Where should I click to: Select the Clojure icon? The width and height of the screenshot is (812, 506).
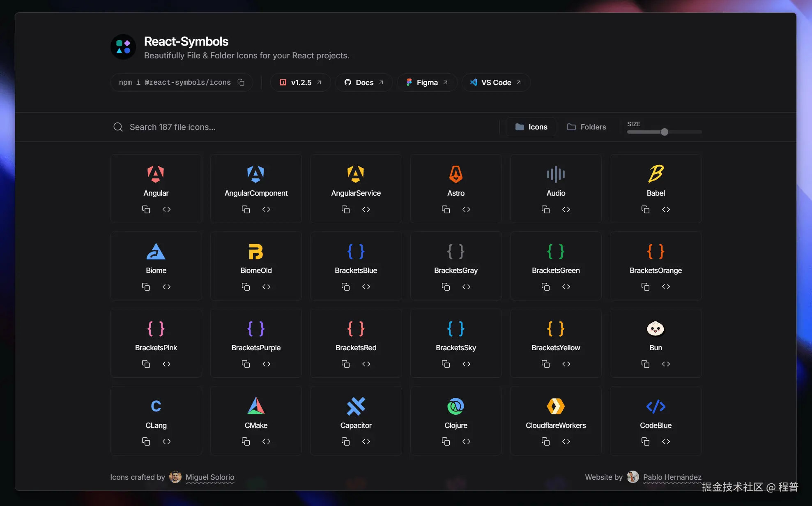pyautogui.click(x=455, y=406)
